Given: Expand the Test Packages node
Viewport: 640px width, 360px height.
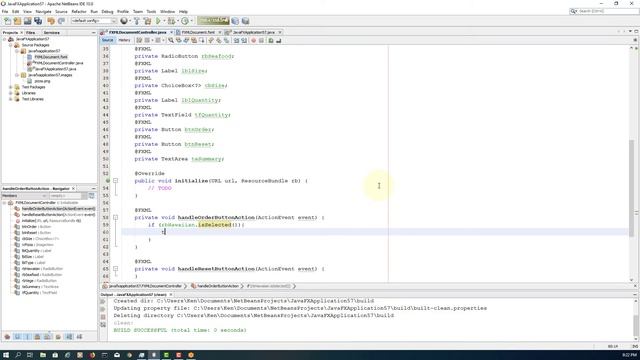Looking at the screenshot, I should pyautogui.click(x=11, y=87).
